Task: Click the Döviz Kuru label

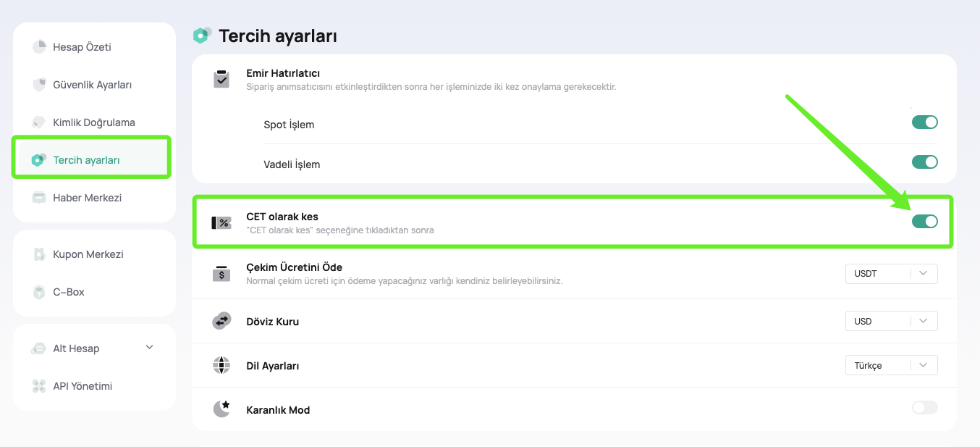Action: 273,322
